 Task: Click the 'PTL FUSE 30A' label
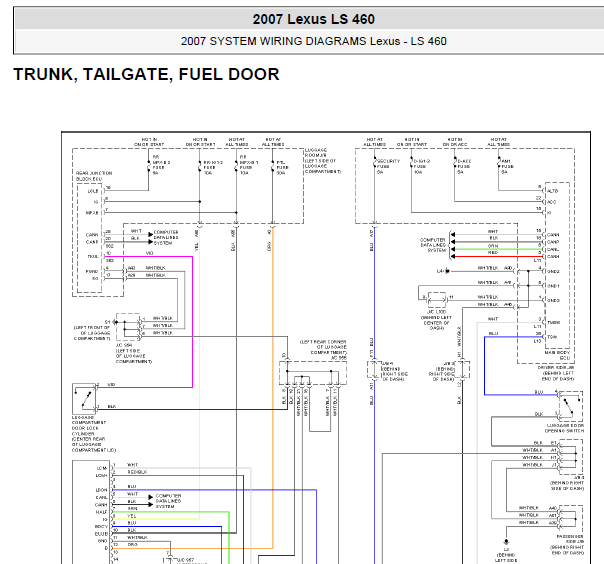pyautogui.click(x=282, y=168)
